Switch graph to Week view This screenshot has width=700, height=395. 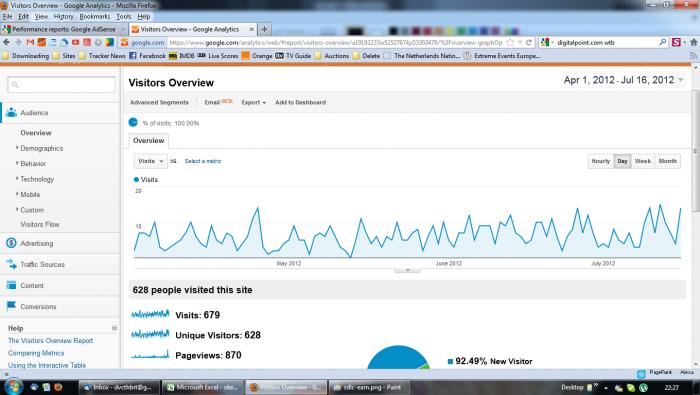click(x=642, y=161)
